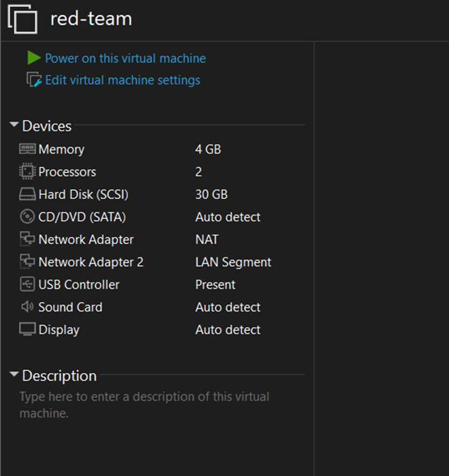This screenshot has height=476, width=449.
Task: Select the Processors device label
Action: pyautogui.click(x=67, y=172)
